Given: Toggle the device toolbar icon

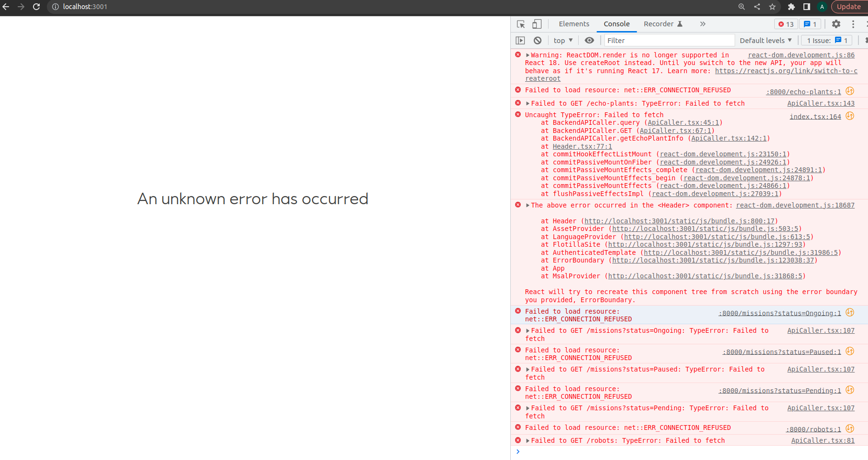Looking at the screenshot, I should (537, 24).
